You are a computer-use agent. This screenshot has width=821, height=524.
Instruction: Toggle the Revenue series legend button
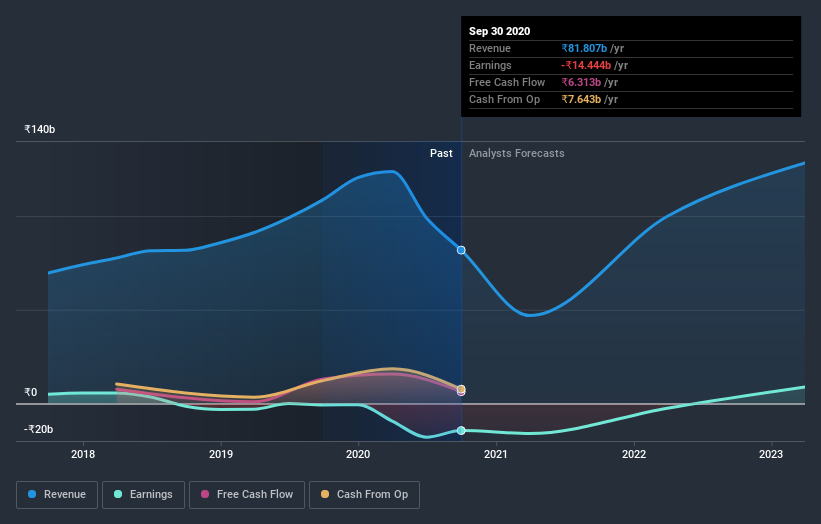click(57, 495)
